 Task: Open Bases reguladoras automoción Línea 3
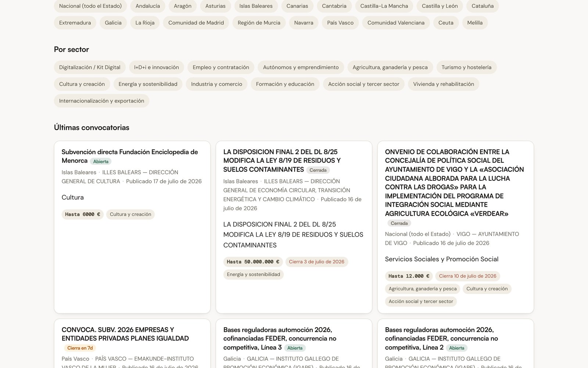point(280,339)
